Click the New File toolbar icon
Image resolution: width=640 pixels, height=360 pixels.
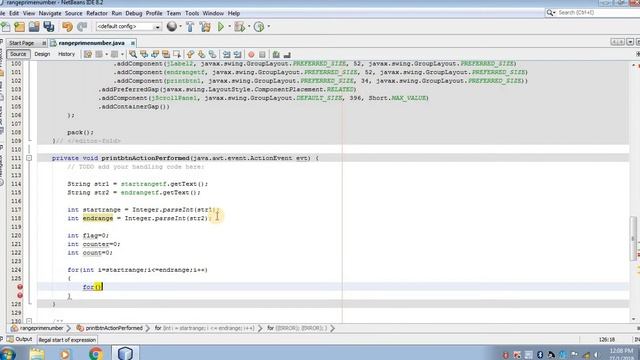click(x=6, y=27)
